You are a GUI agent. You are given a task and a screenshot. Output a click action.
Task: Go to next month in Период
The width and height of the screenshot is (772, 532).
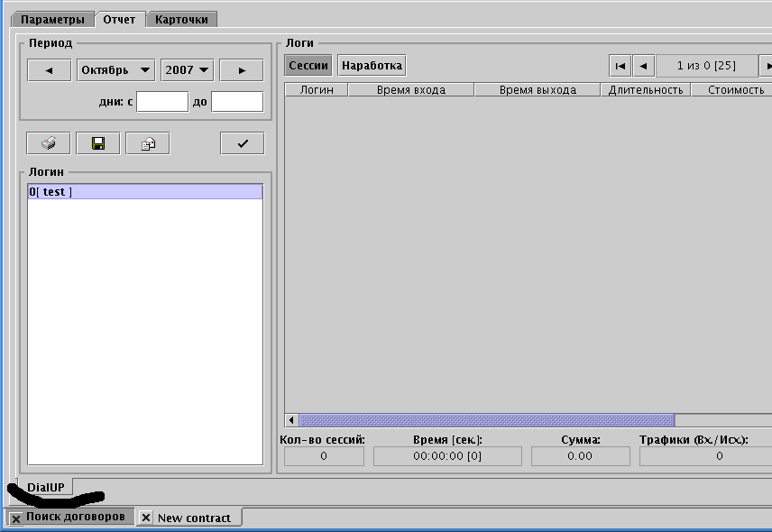pyautogui.click(x=242, y=70)
